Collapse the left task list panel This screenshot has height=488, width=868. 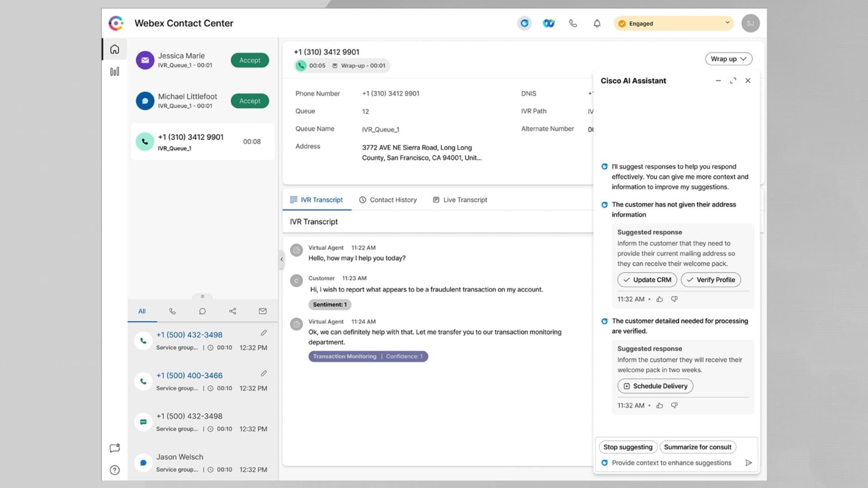coord(282,259)
